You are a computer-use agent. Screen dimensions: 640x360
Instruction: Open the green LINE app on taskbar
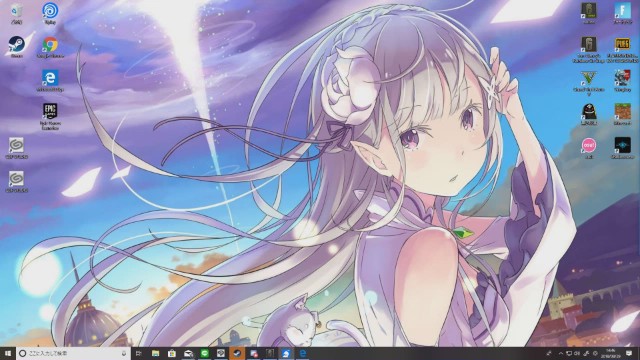204,353
